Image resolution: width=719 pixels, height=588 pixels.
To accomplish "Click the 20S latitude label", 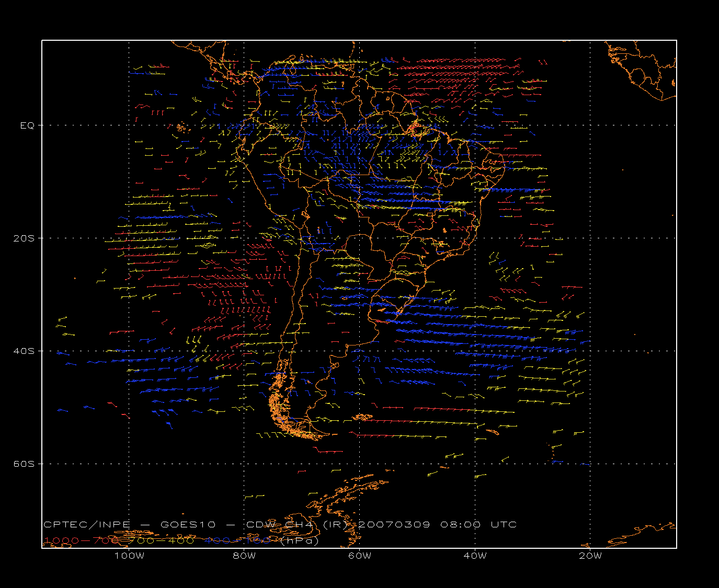I will (x=24, y=238).
